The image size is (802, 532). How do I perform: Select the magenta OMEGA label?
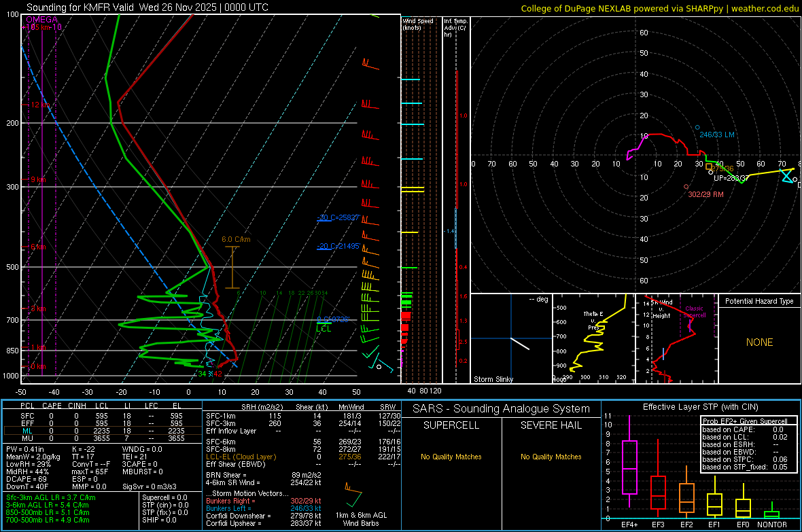pyautogui.click(x=41, y=20)
